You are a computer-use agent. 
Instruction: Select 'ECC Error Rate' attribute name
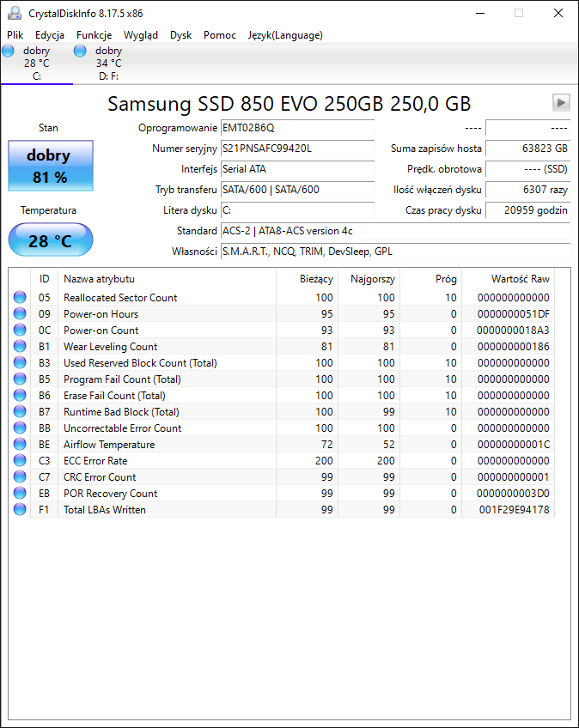[x=95, y=460]
